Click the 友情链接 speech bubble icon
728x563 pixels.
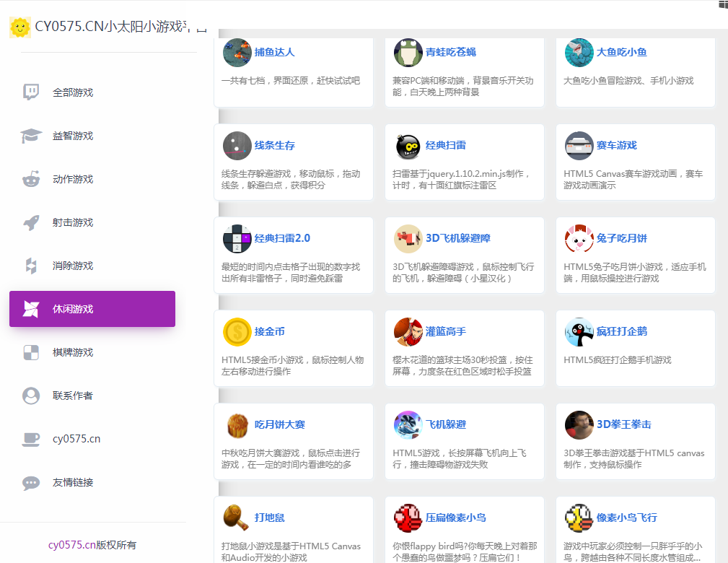coord(31,483)
